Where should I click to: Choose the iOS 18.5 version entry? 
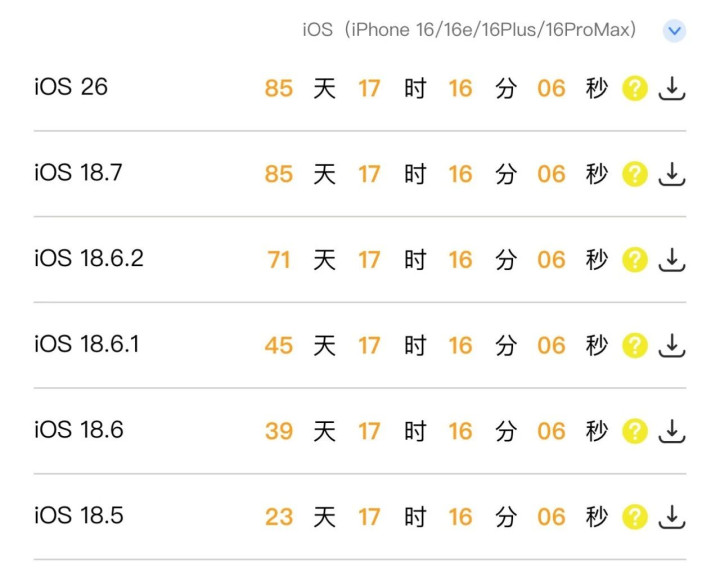(x=78, y=516)
